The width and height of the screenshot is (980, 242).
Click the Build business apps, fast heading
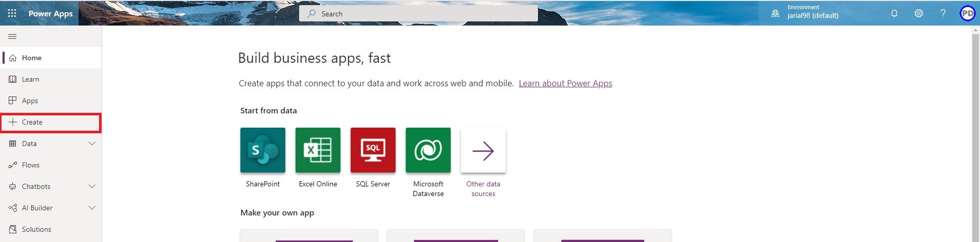pos(314,58)
